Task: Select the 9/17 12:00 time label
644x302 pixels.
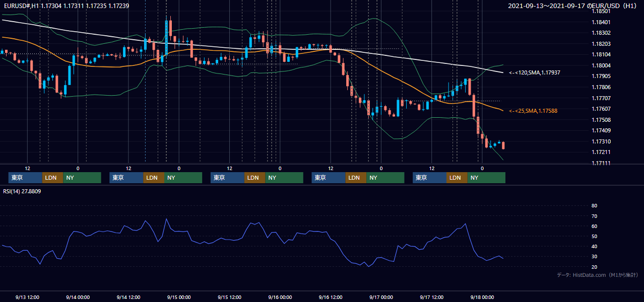Action: [431, 297]
